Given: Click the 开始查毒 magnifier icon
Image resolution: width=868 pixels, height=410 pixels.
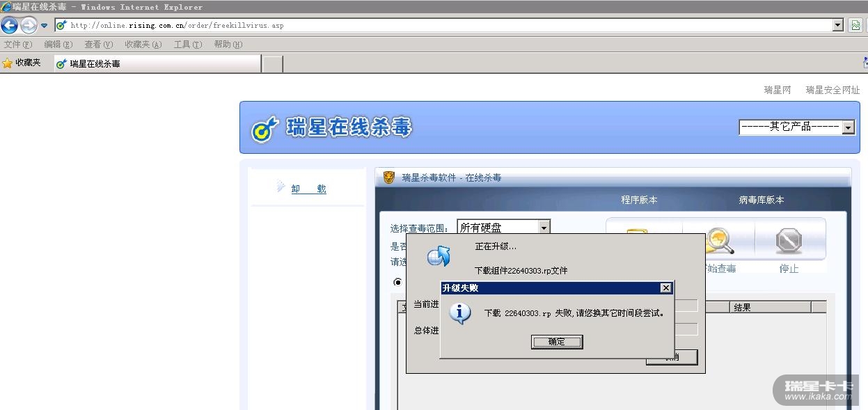Looking at the screenshot, I should (719, 241).
